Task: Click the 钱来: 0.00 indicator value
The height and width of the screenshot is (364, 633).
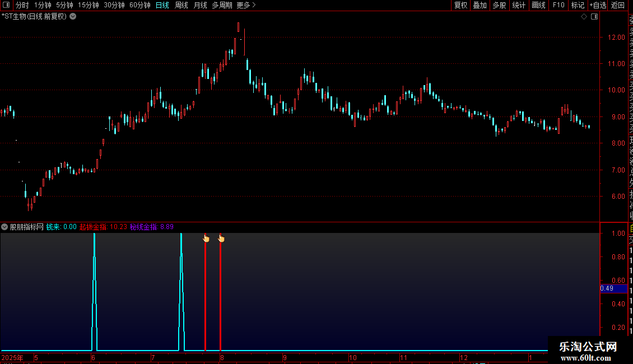Action: tap(62, 227)
